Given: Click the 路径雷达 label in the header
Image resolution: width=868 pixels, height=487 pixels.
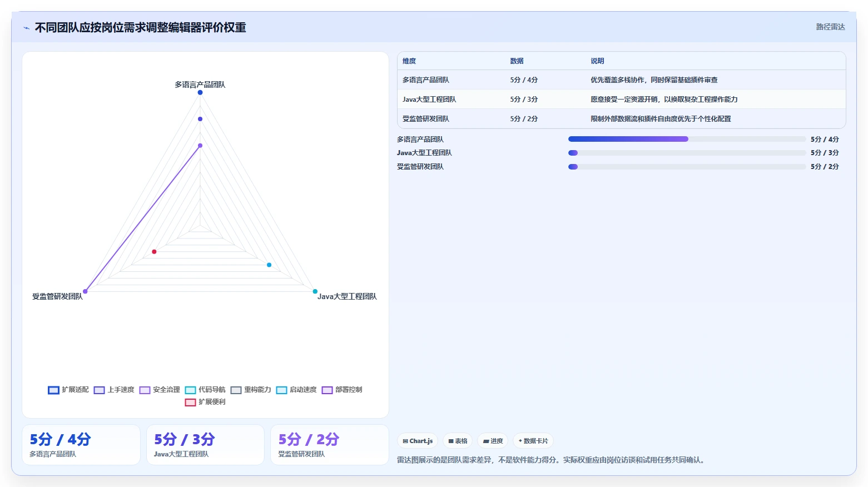Looking at the screenshot, I should (830, 27).
